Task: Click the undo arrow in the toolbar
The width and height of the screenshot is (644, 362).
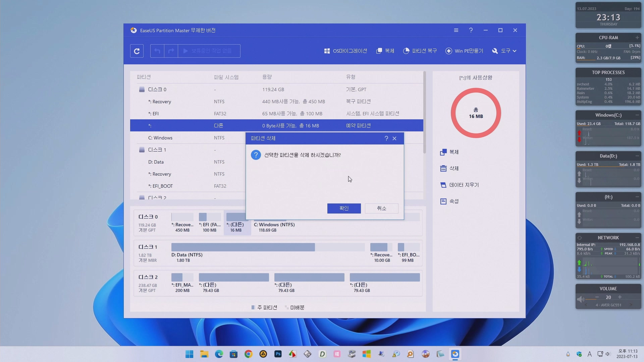Action: 157,51
